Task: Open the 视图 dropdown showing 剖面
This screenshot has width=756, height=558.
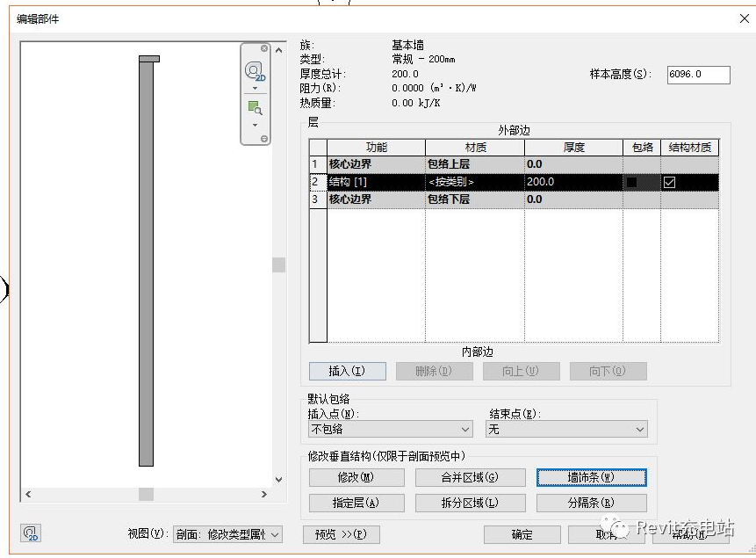Action: (x=227, y=534)
